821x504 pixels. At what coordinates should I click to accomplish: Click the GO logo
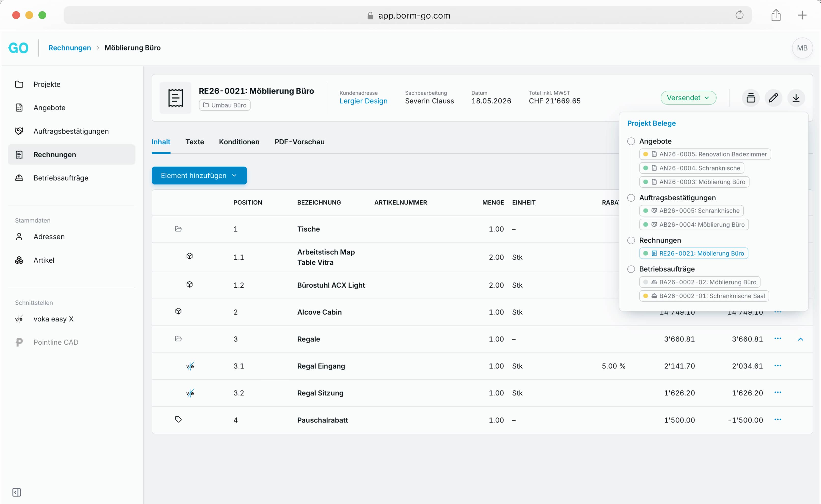tap(18, 48)
